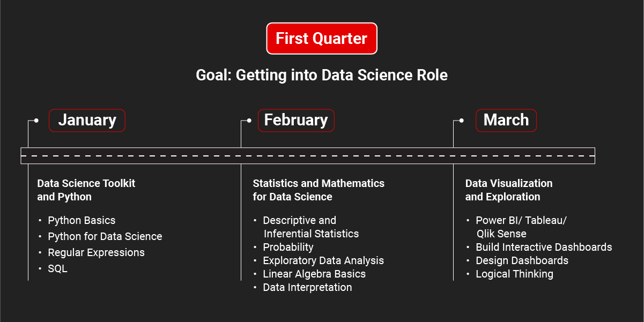
Task: Select the Logical Thinking bullet item
Action: tap(514, 274)
